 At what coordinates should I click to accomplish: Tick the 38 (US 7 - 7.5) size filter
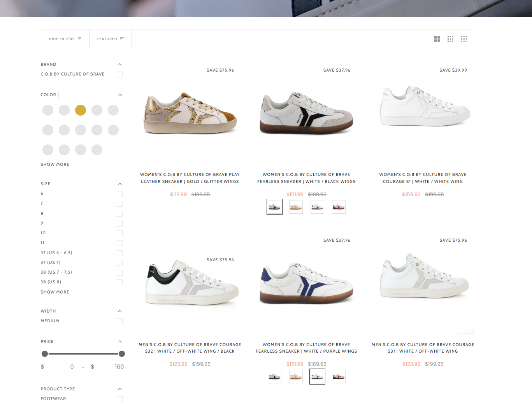(120, 273)
